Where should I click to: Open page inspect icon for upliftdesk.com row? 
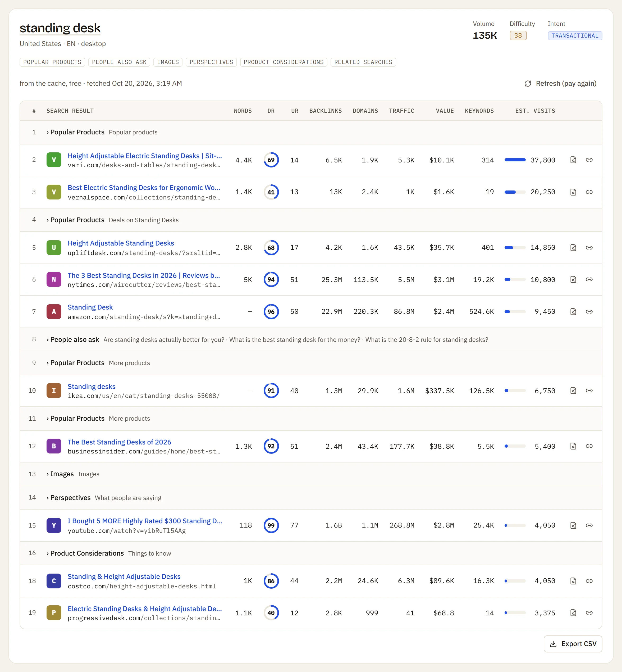pos(573,247)
